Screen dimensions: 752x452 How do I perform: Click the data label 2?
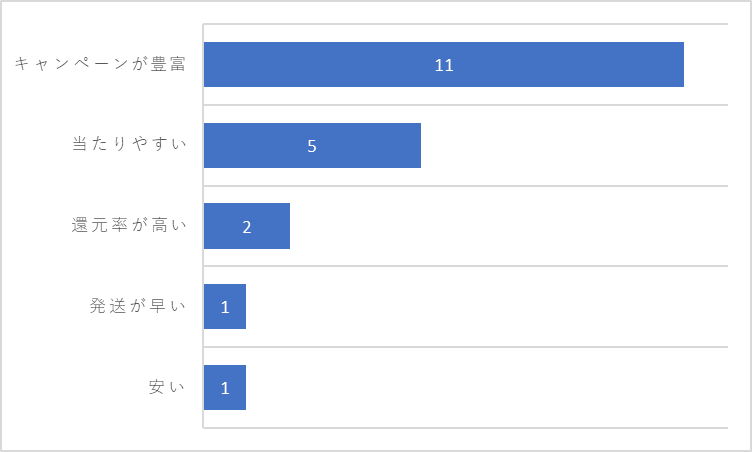click(x=247, y=227)
